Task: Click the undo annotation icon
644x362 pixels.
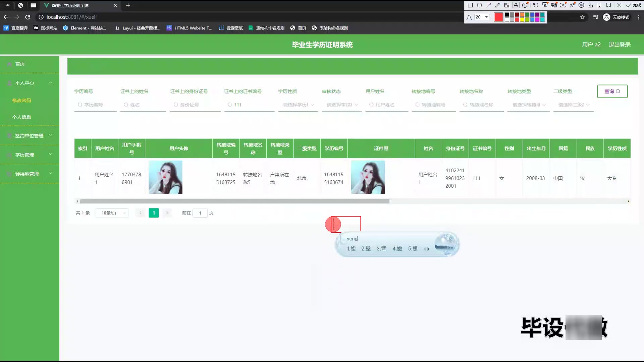Action: point(536,5)
